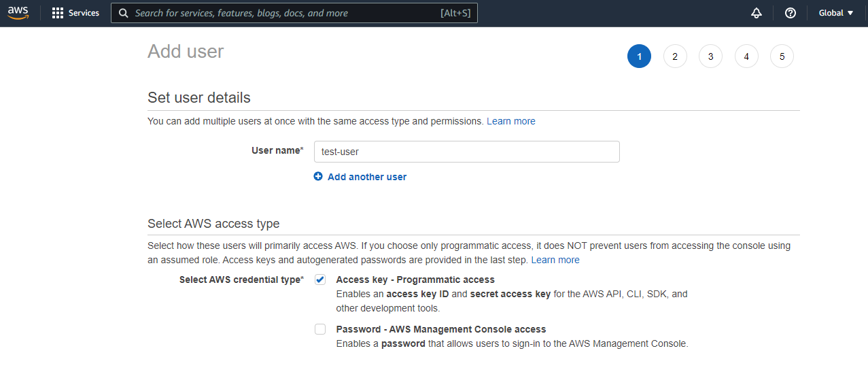Click the AWS logo home icon
The width and height of the screenshot is (868, 372).
(x=18, y=13)
